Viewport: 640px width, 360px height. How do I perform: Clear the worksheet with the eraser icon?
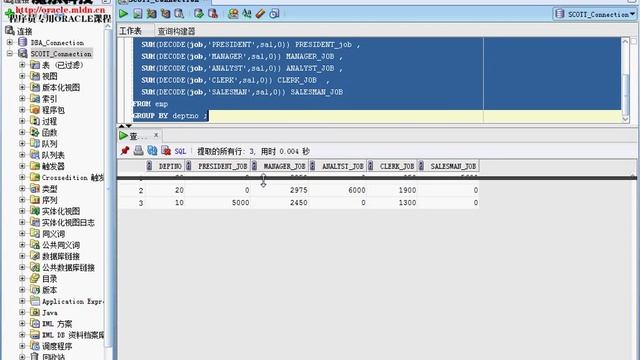[x=260, y=13]
